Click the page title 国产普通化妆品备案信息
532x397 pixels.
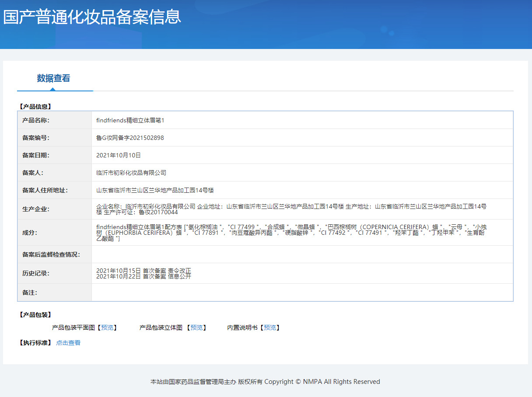pyautogui.click(x=92, y=17)
